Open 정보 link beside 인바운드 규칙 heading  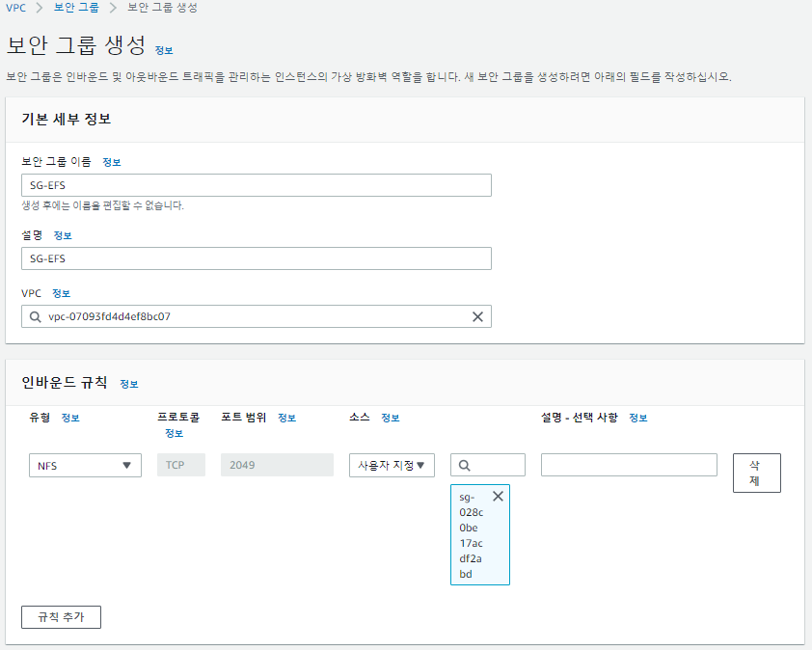click(x=129, y=384)
